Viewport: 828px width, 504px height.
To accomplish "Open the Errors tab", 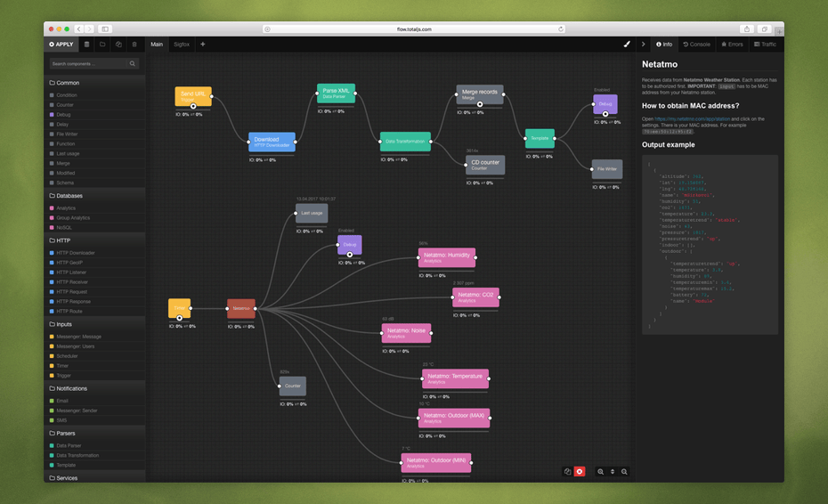I will [732, 45].
